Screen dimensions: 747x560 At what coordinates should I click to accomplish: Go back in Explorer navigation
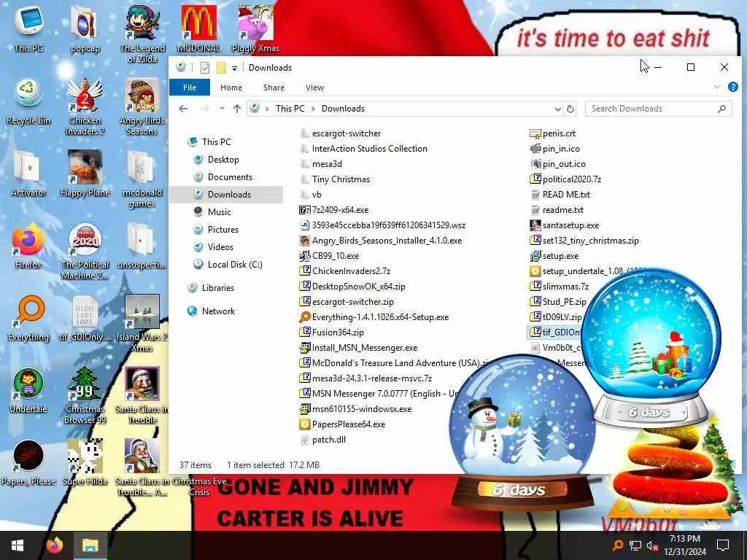[x=183, y=109]
